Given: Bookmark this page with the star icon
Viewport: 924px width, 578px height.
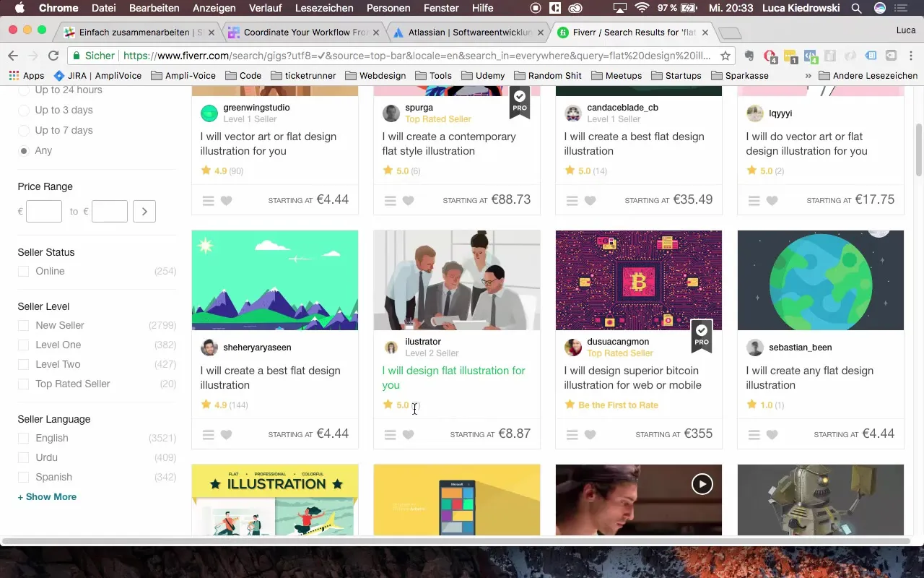Looking at the screenshot, I should (x=725, y=56).
